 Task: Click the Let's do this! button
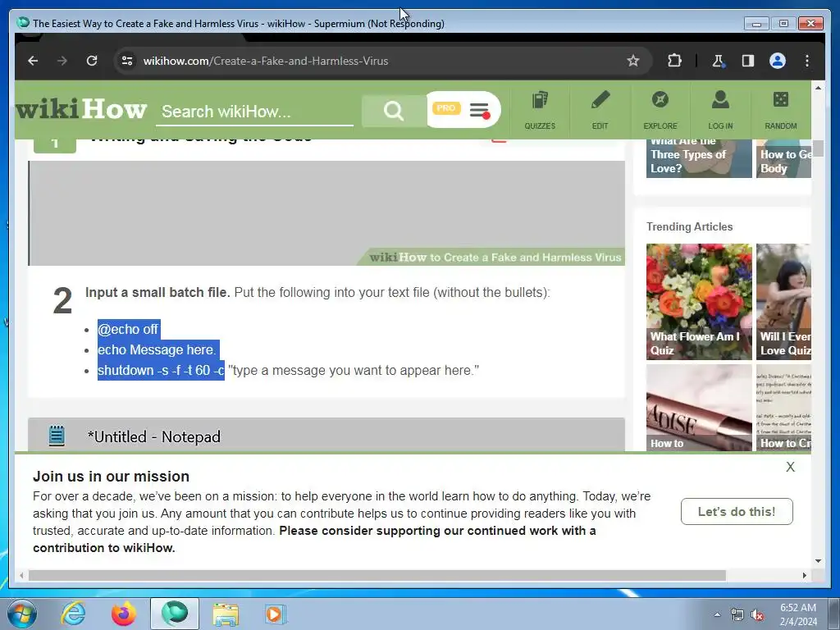[x=737, y=512]
